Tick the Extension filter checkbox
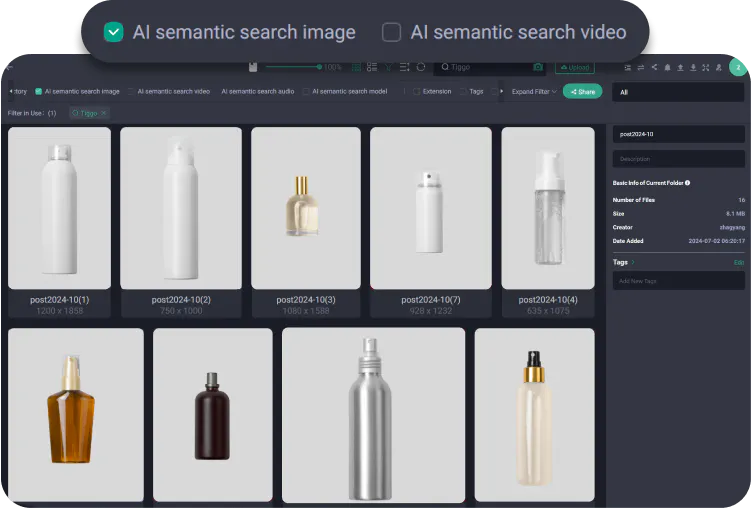 click(x=416, y=91)
